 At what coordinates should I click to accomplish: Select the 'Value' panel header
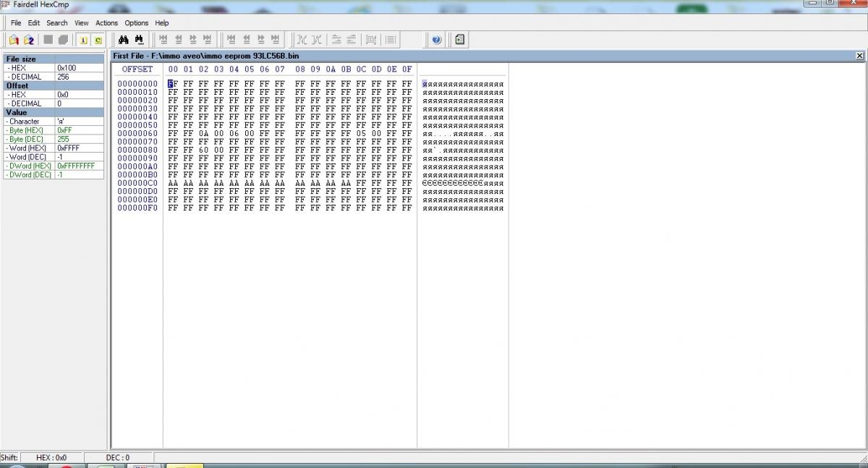coord(54,112)
